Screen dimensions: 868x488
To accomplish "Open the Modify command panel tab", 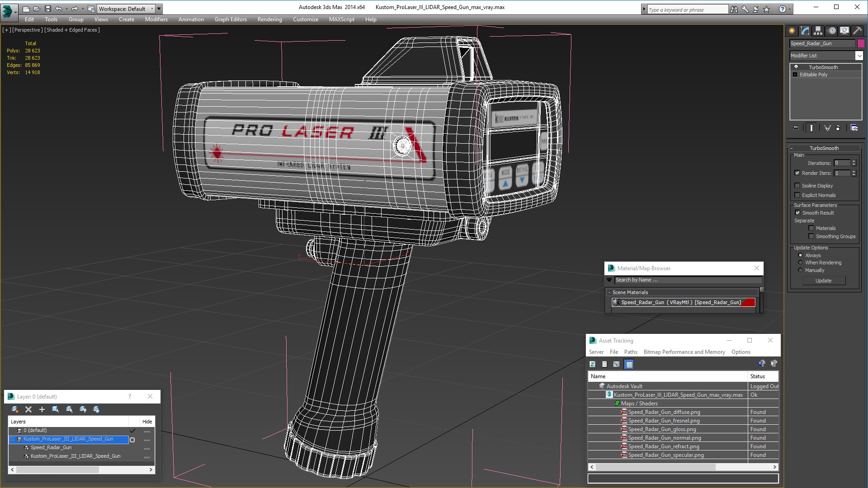I will point(805,31).
